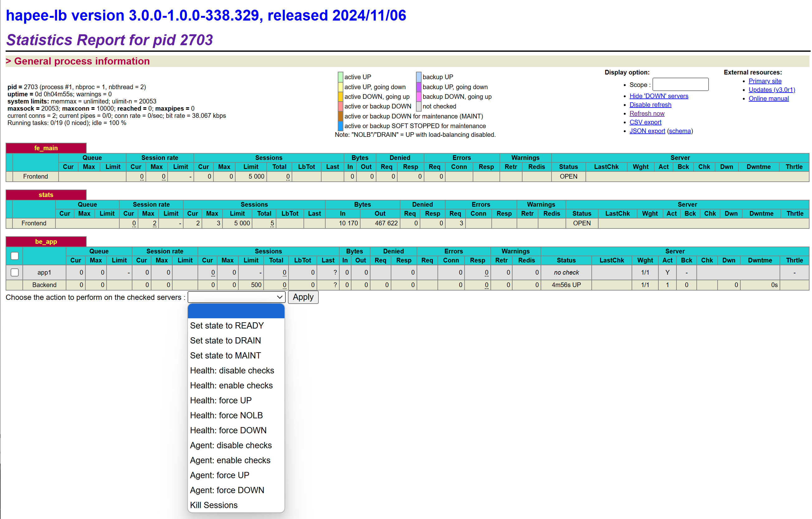Focus the Scope input field
The image size is (812, 519).
pos(681,84)
